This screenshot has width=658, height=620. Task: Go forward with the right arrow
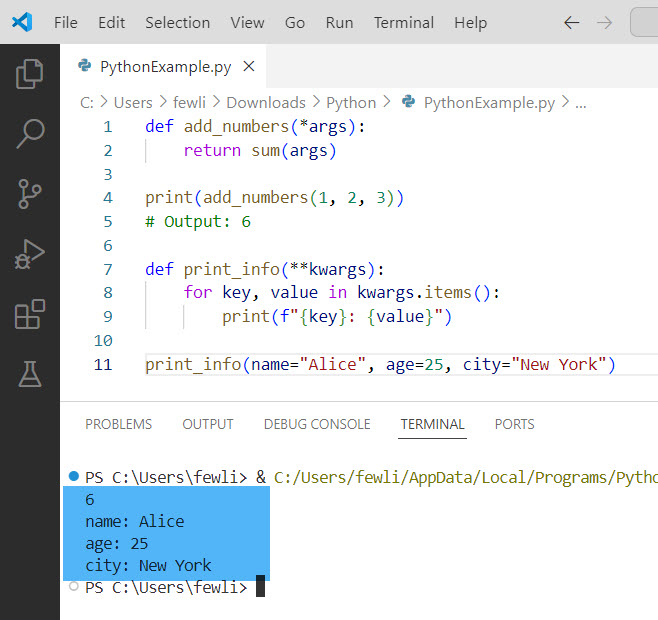coord(604,23)
